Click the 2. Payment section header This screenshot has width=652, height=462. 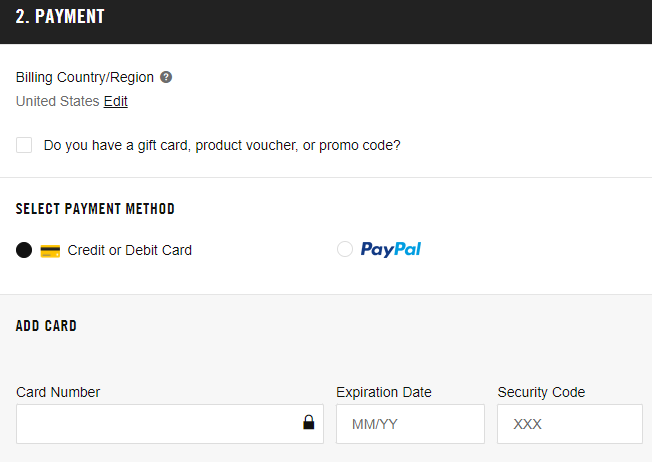click(x=60, y=17)
